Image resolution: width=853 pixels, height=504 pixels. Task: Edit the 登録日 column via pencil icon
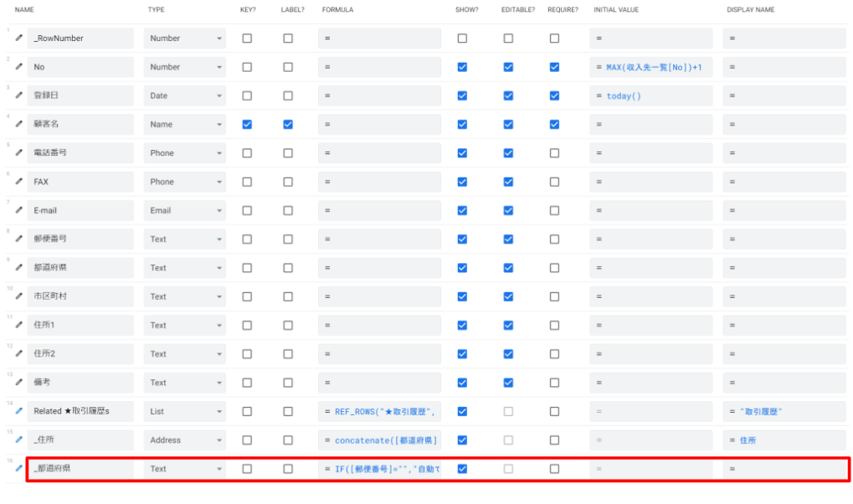18,95
